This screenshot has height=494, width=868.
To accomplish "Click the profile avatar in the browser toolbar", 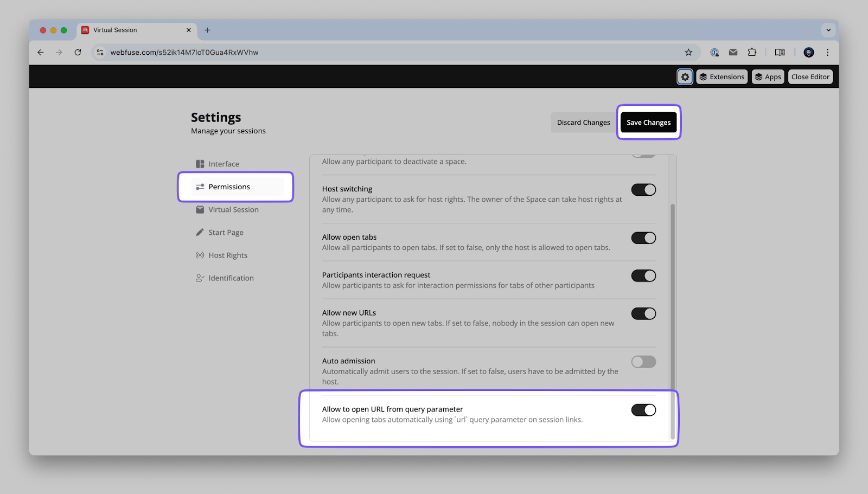I will [x=808, y=52].
